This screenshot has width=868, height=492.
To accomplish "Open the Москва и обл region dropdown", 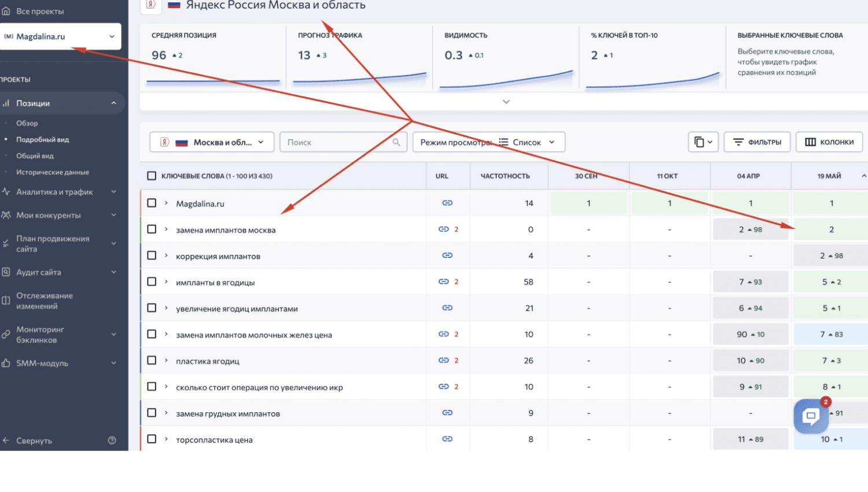I will tap(212, 142).
